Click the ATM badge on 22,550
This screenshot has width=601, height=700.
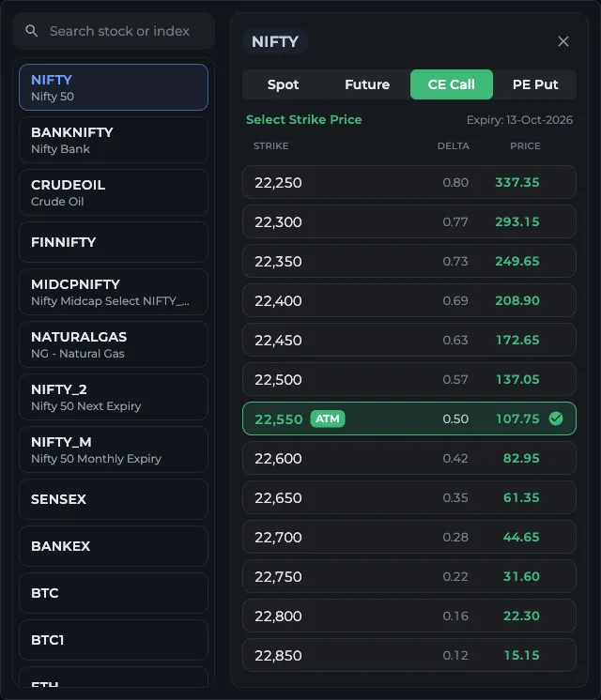[x=328, y=418]
